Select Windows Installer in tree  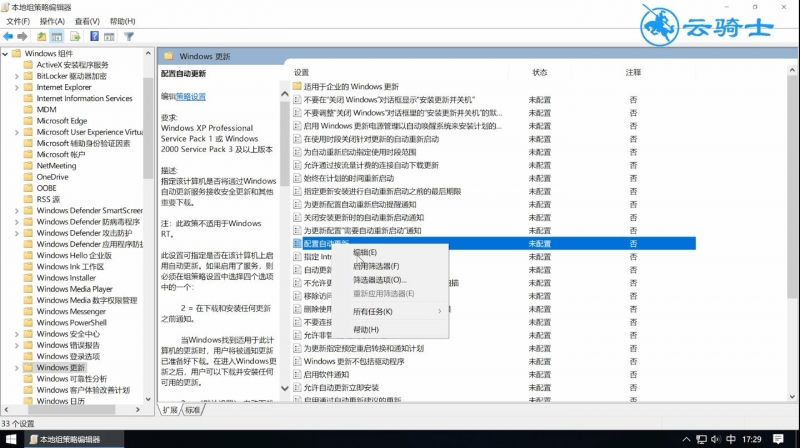66,278
